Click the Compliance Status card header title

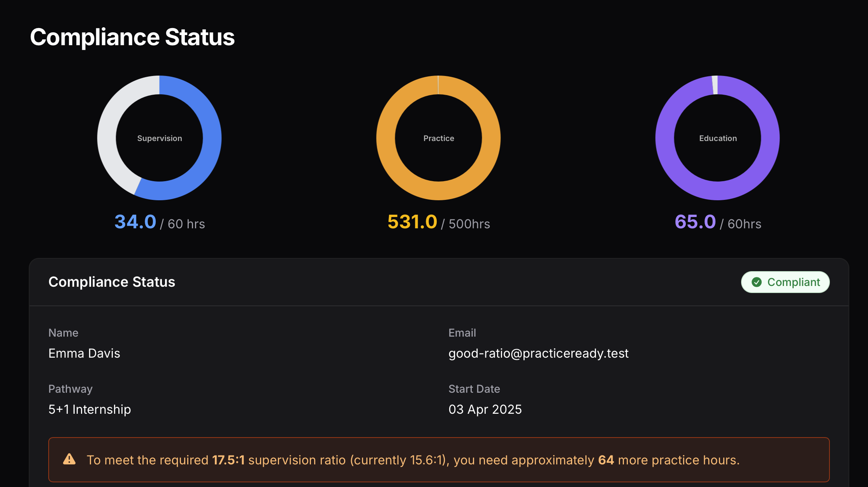pos(112,282)
